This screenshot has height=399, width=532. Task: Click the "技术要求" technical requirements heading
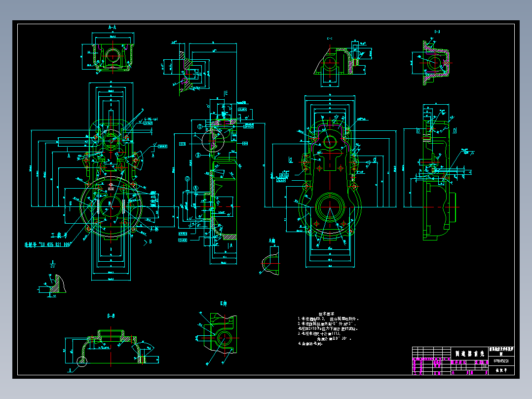tap(326, 314)
